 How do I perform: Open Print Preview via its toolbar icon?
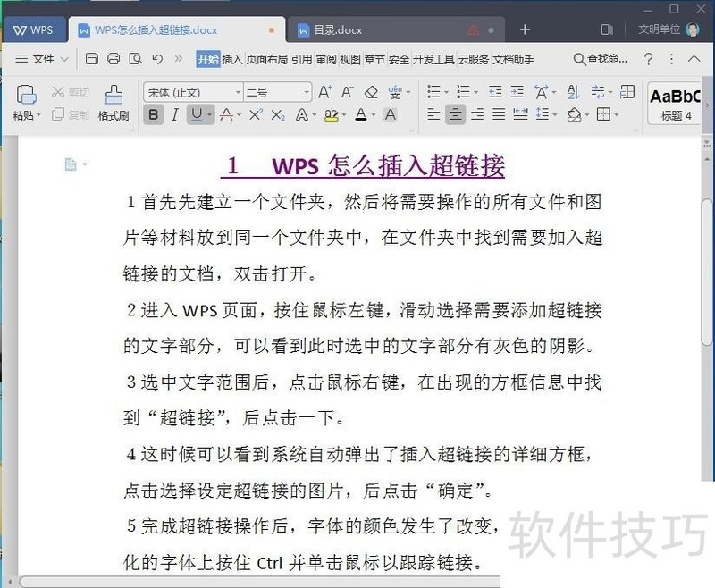[x=136, y=60]
